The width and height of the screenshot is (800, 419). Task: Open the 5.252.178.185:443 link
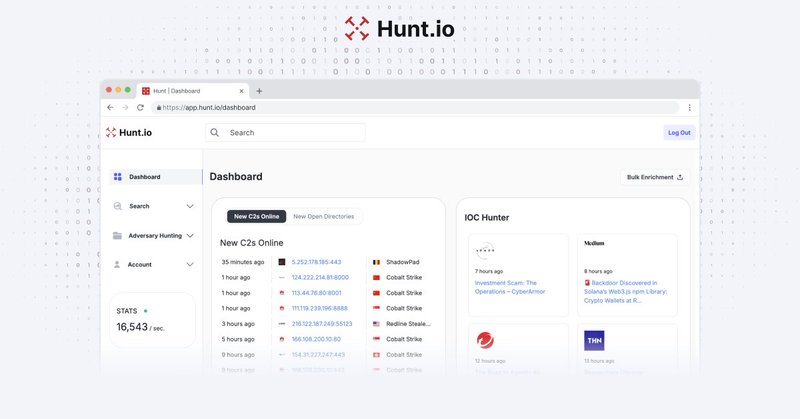tap(316, 262)
